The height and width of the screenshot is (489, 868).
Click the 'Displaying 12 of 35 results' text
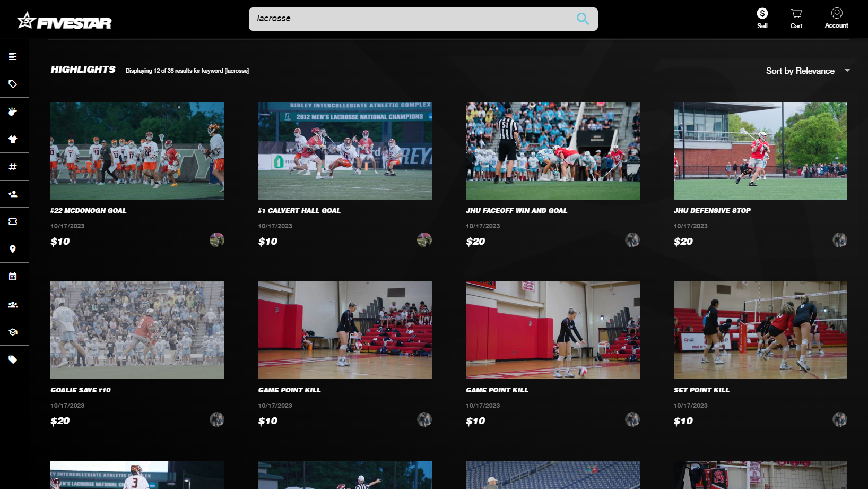tap(187, 71)
